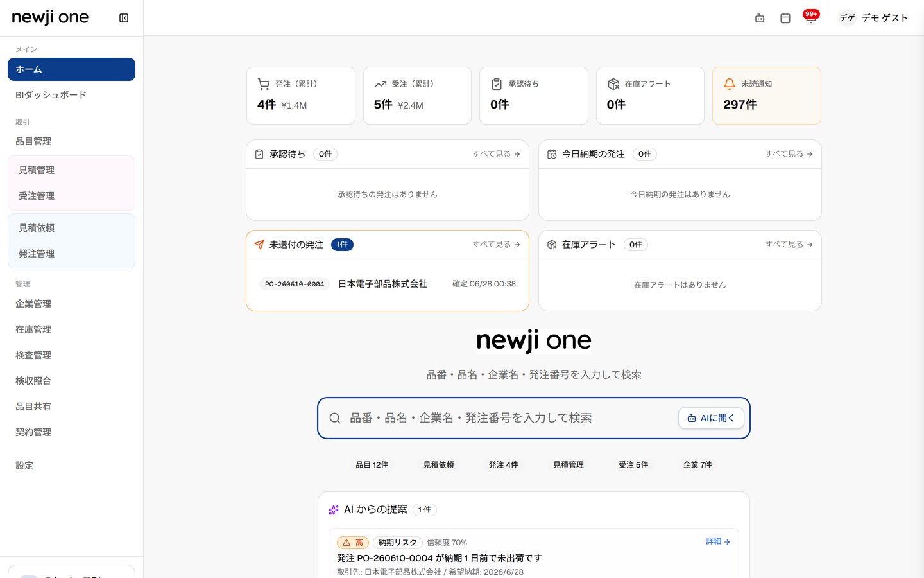Open the PO-260610-0004 order row
The image size is (924, 578).
coord(388,284)
